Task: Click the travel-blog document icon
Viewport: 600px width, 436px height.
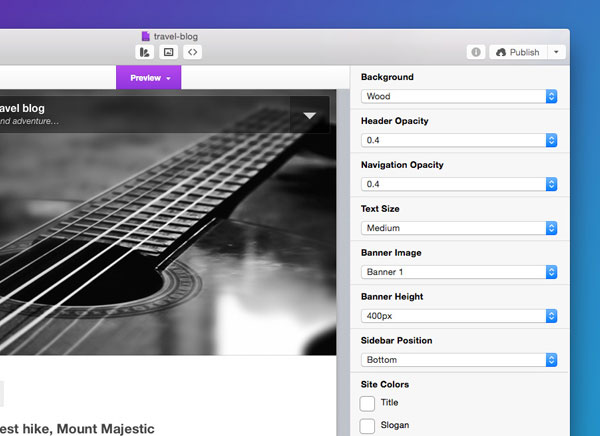Action: pyautogui.click(x=145, y=36)
